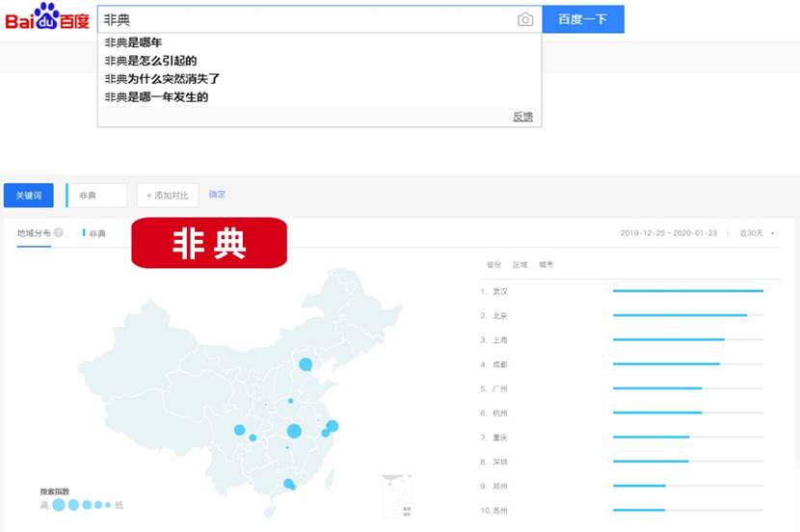Switch to the 省份 tab
The width and height of the screenshot is (800, 532).
(493, 264)
